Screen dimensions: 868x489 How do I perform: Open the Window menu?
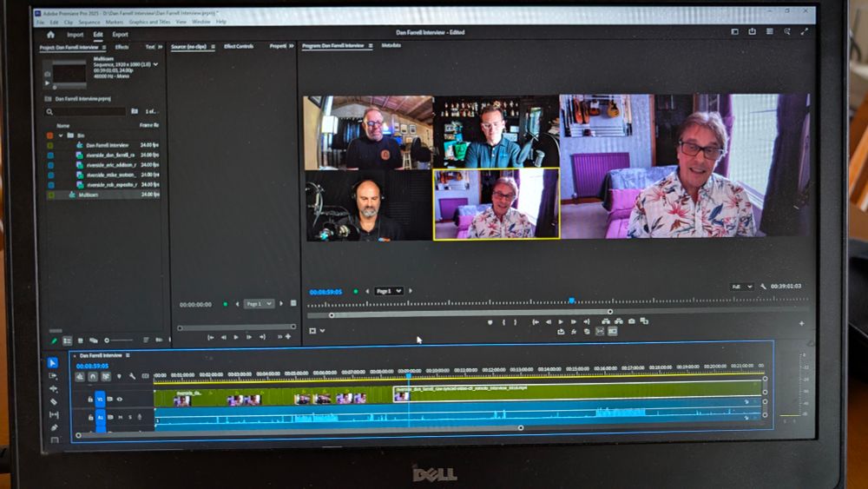tap(201, 22)
